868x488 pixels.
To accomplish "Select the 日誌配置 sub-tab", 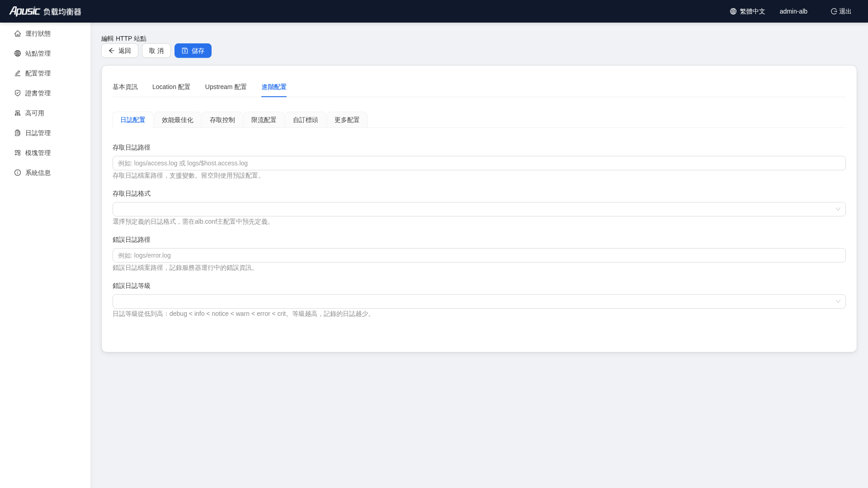I will click(133, 120).
